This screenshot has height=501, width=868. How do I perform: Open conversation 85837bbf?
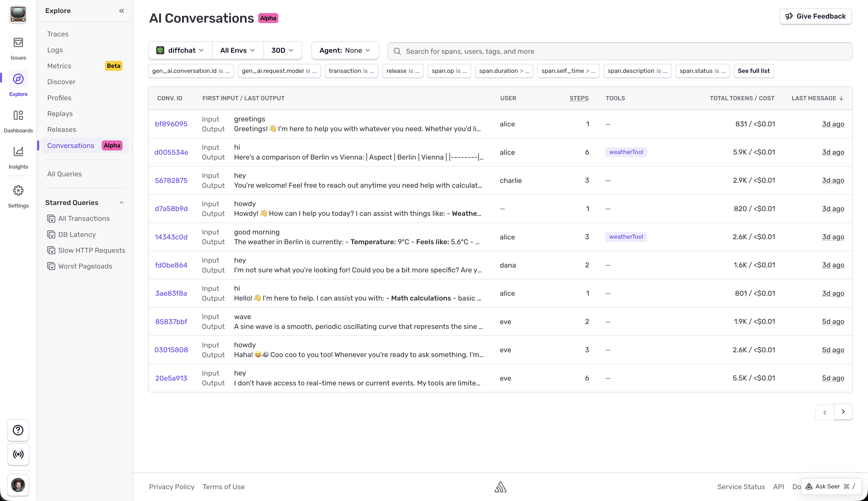click(171, 322)
